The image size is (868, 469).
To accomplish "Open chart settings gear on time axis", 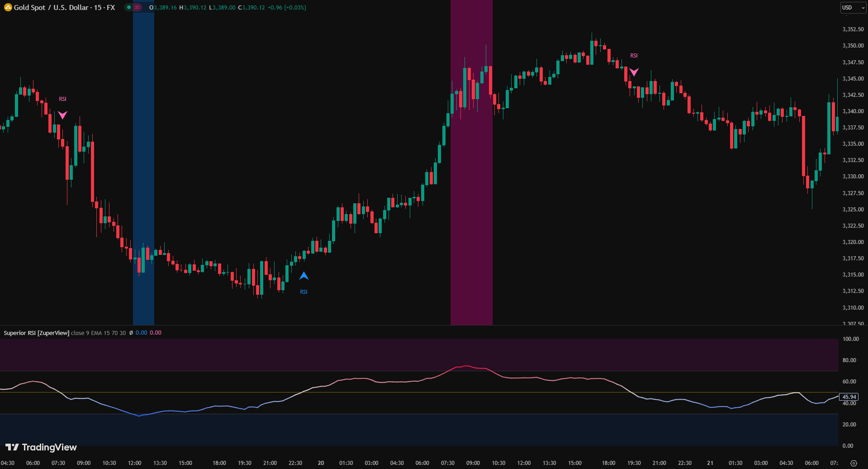I will pos(854,463).
